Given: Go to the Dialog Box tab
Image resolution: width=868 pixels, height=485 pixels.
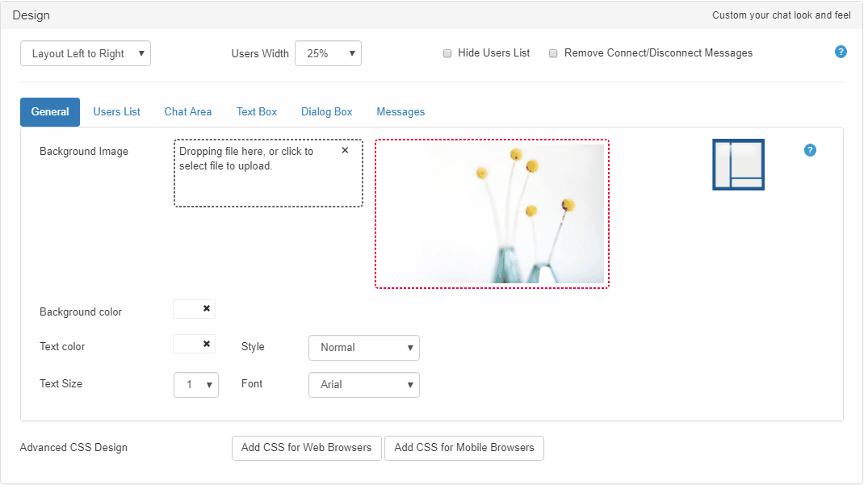Looking at the screenshot, I should coord(327,112).
